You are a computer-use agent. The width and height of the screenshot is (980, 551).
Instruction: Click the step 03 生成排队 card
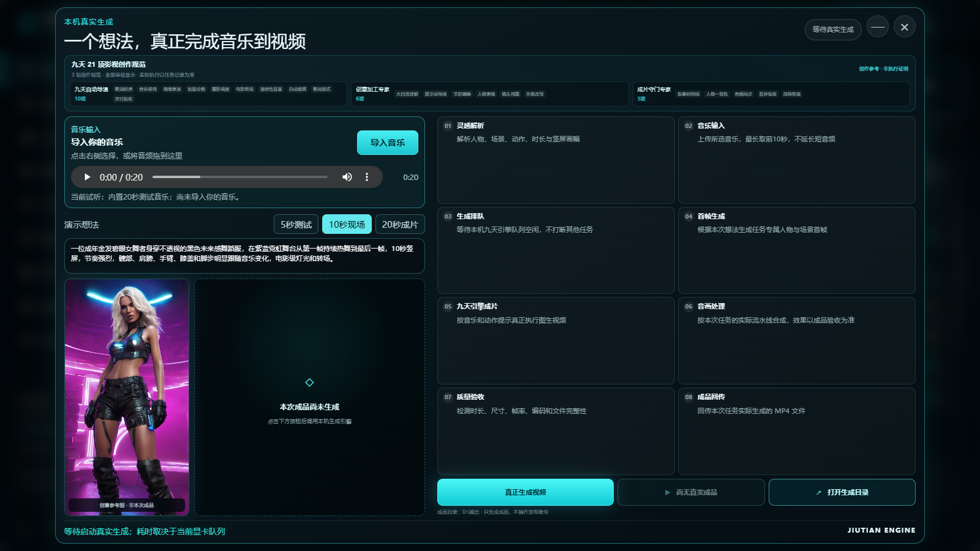tap(556, 250)
